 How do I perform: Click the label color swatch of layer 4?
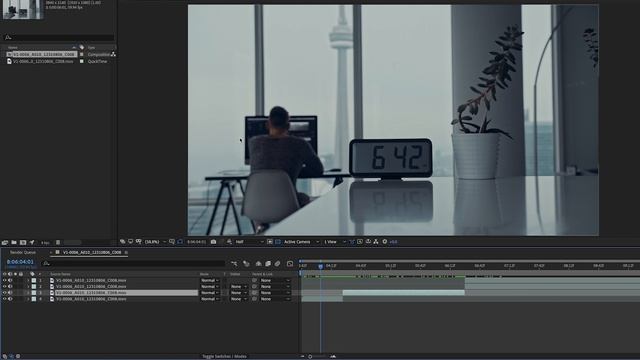pos(34,299)
